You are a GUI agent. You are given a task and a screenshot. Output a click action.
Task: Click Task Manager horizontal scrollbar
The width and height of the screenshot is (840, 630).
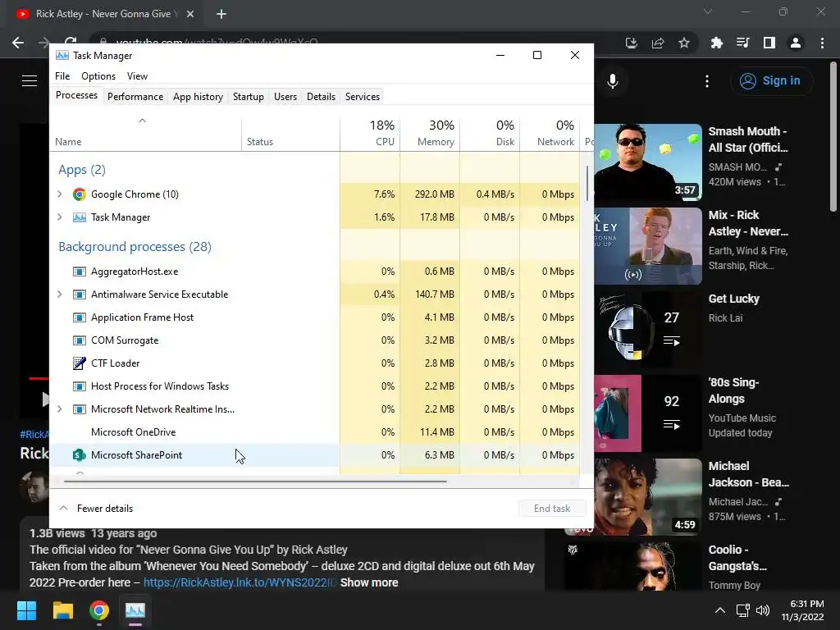(x=256, y=482)
